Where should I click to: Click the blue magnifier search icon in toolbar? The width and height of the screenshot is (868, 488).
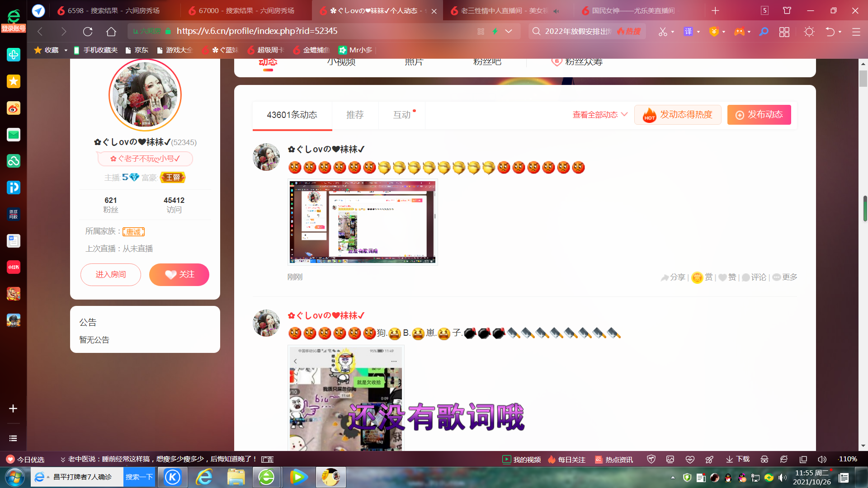tap(764, 32)
